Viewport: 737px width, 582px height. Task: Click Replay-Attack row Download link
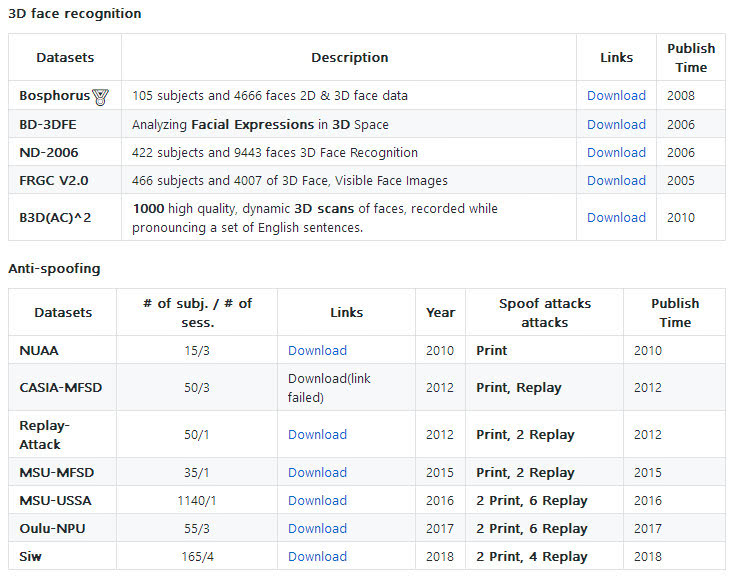pos(317,435)
